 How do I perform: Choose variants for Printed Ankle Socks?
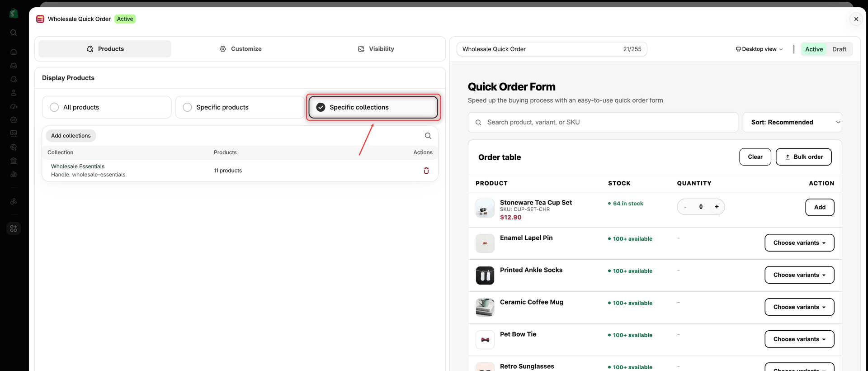(799, 275)
